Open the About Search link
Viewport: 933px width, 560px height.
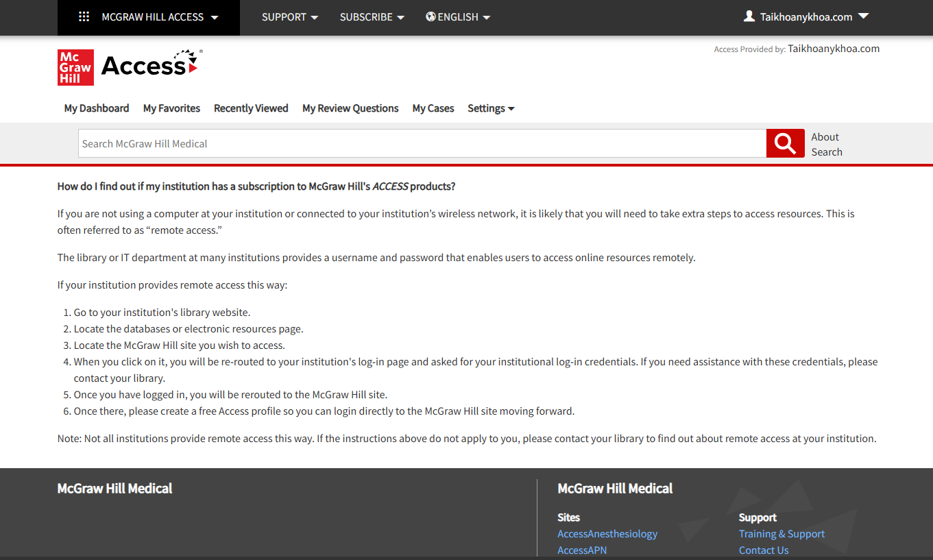click(827, 144)
